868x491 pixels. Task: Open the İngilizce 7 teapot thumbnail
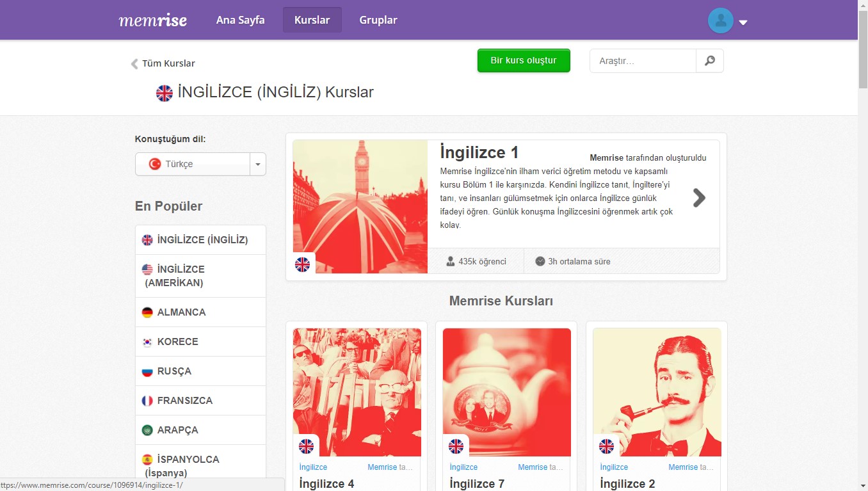tap(507, 392)
